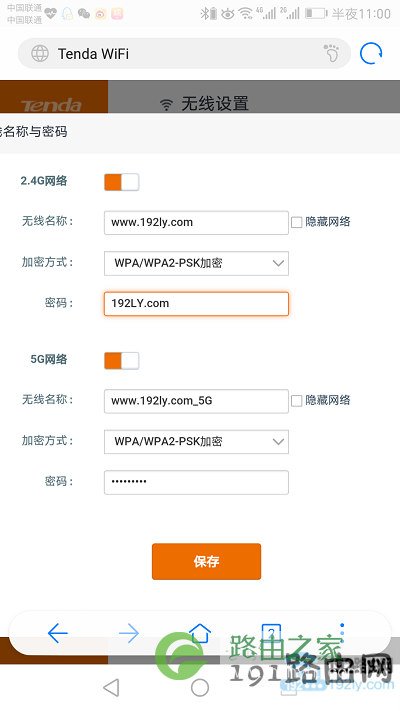Go back with the browser back arrow

pos(58,633)
